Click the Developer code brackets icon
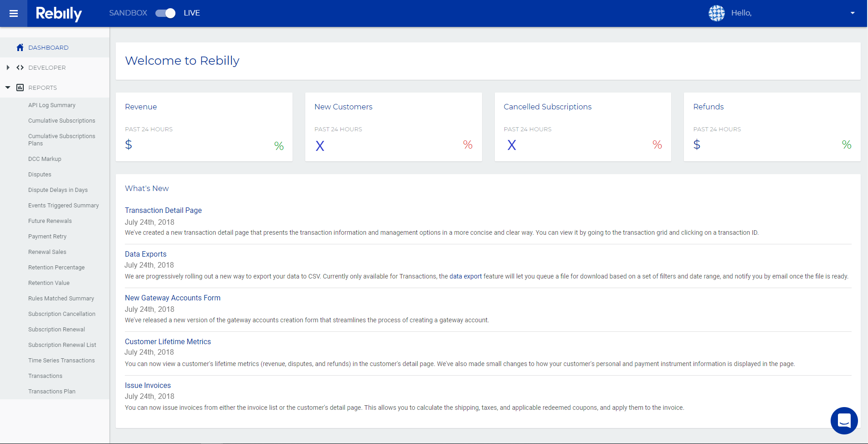The image size is (868, 444). tap(20, 67)
